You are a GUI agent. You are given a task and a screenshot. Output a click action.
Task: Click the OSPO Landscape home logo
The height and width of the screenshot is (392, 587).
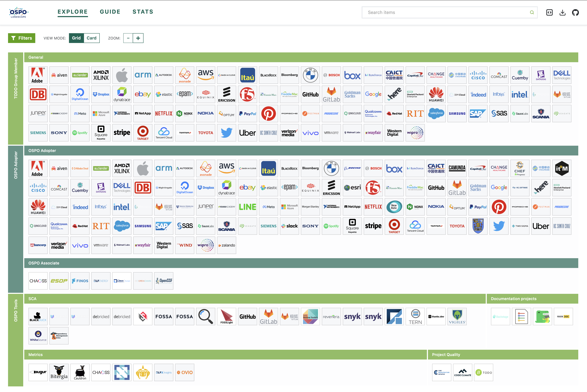click(19, 13)
